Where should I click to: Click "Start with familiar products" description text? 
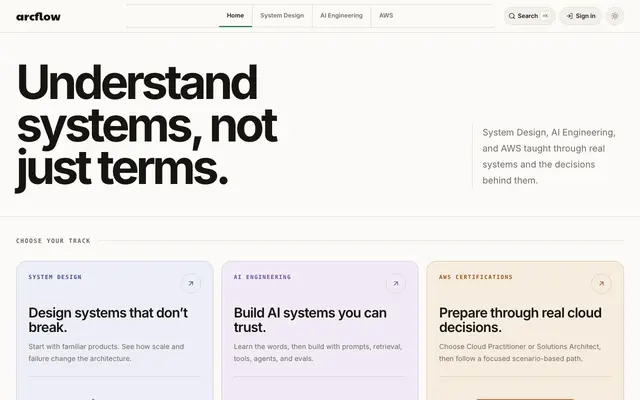coord(106,353)
